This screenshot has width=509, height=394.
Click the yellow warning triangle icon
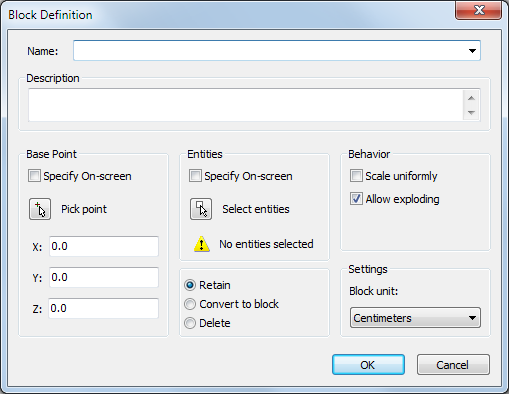202,244
